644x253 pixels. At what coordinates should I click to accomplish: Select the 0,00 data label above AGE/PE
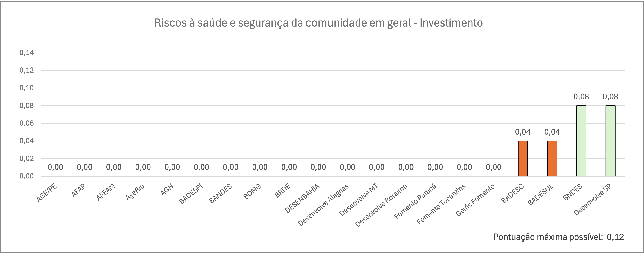56,167
